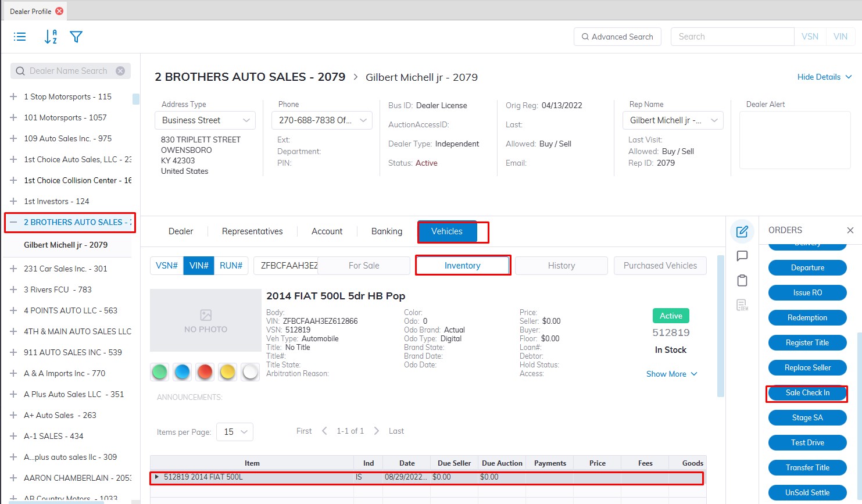
Task: Switch to the Banking tab
Action: click(x=387, y=231)
